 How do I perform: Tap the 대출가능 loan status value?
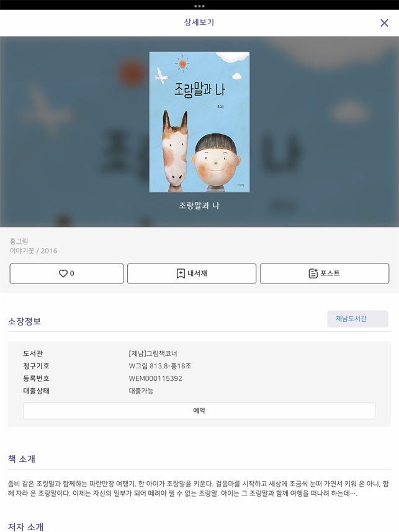tap(141, 391)
